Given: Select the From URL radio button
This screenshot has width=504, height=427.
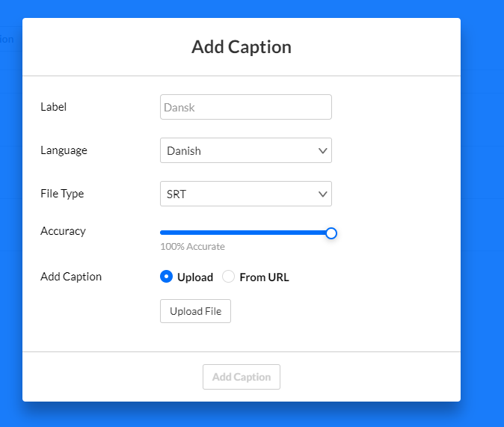Looking at the screenshot, I should click(228, 277).
